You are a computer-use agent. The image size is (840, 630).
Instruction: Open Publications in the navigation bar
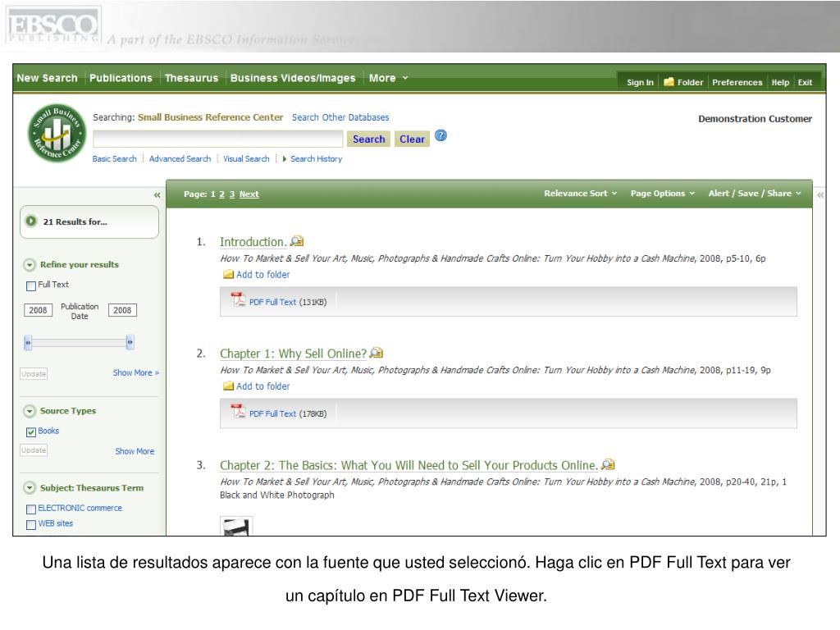(x=121, y=78)
